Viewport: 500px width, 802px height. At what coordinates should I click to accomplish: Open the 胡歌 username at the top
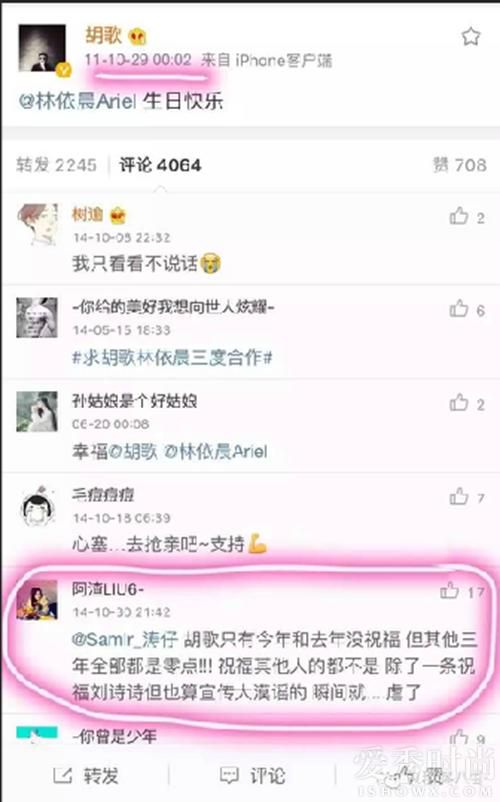[x=103, y=35]
